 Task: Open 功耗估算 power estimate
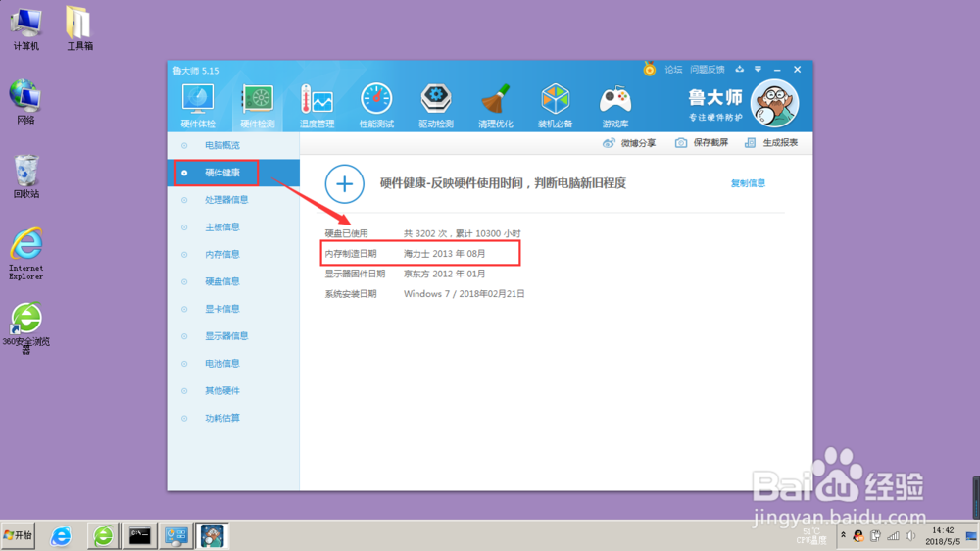click(233, 418)
